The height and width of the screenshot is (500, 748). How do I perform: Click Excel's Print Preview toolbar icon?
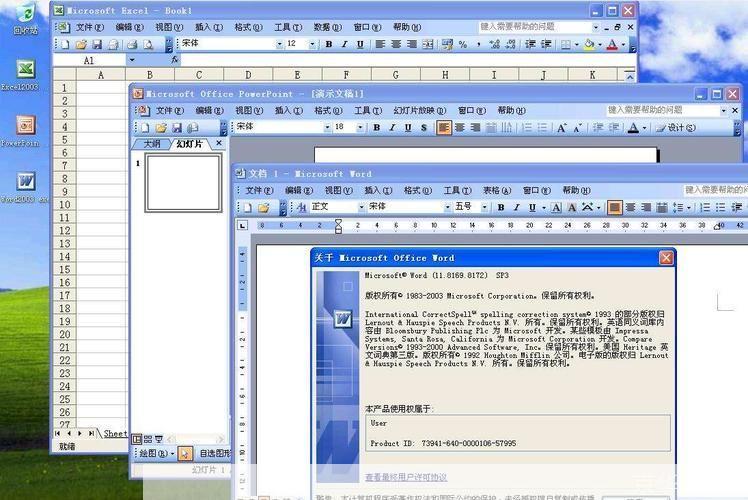[147, 45]
